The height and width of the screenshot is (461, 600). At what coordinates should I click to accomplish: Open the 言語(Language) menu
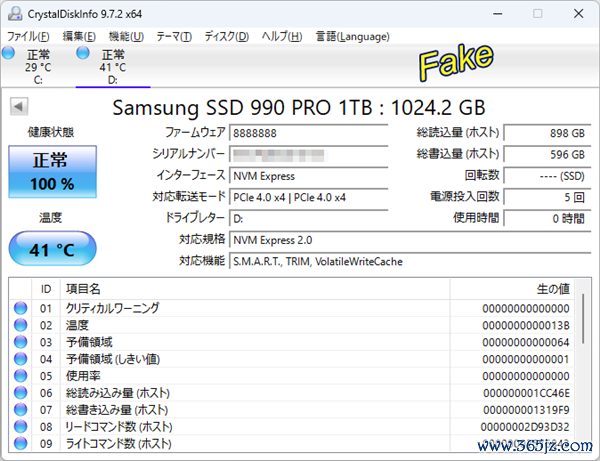click(352, 37)
